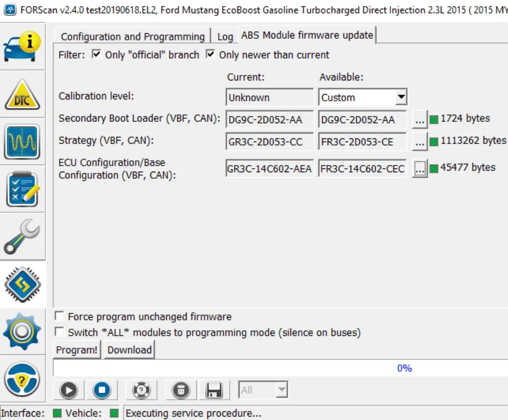Viewport: 508px width, 420px height.
Task: Open the Help steering wheel section
Action: pos(22,379)
